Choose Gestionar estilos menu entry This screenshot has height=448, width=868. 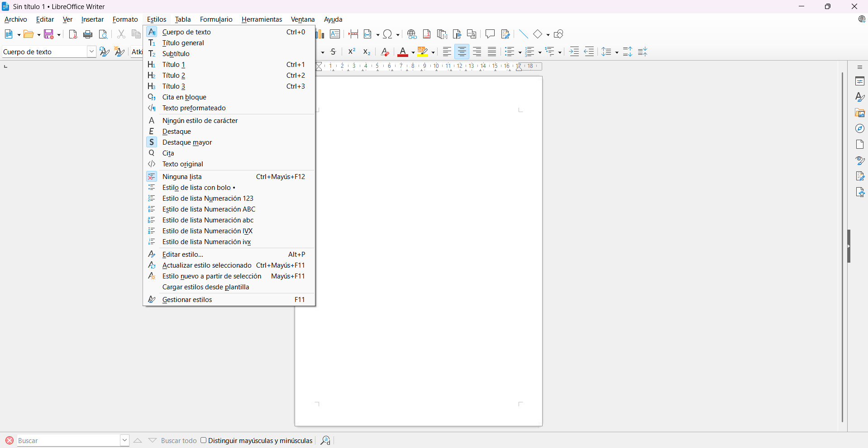click(187, 300)
